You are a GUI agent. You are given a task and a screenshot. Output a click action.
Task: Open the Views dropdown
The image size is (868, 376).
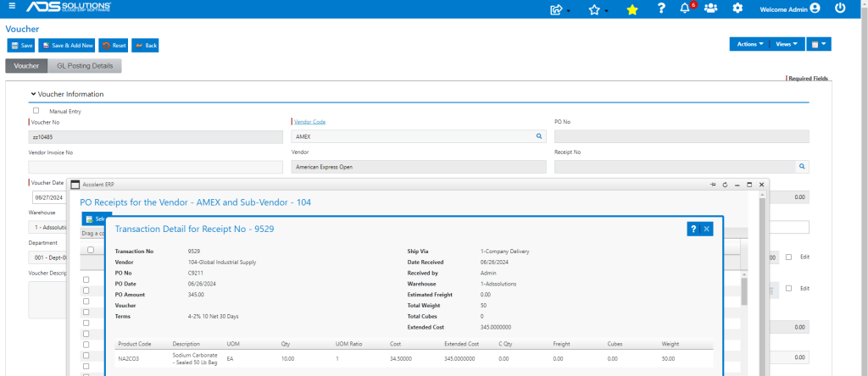(787, 44)
